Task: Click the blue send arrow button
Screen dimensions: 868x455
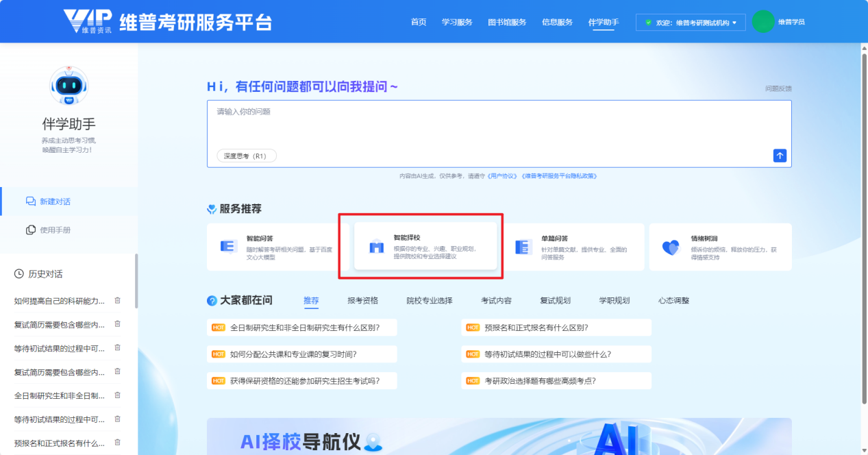Action: click(780, 156)
